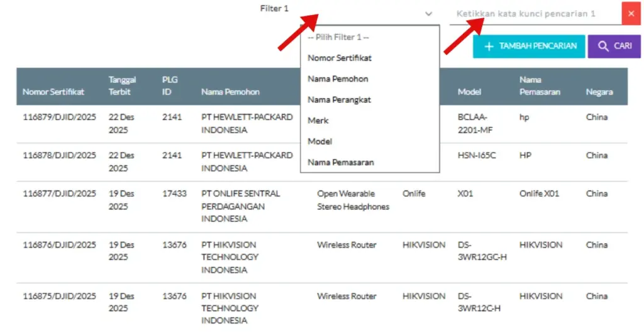644x333 pixels.
Task: Click the red X remove filter button
Action: click(631, 13)
